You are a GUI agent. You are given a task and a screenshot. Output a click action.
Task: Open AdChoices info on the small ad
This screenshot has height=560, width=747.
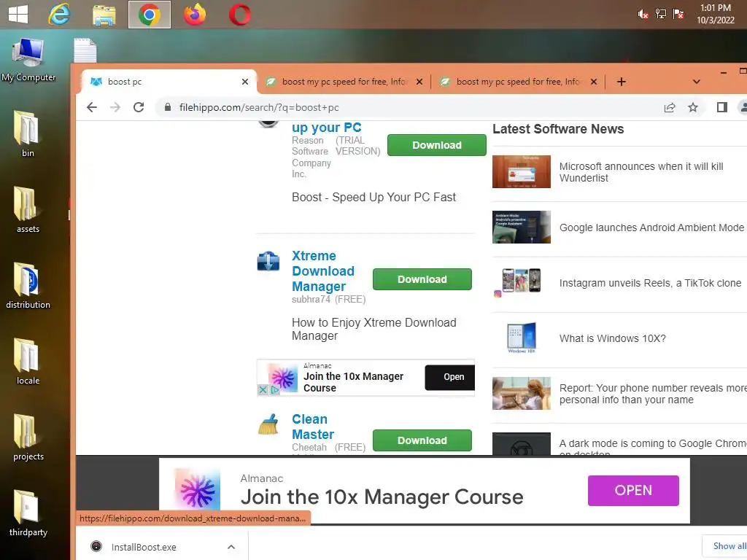274,390
